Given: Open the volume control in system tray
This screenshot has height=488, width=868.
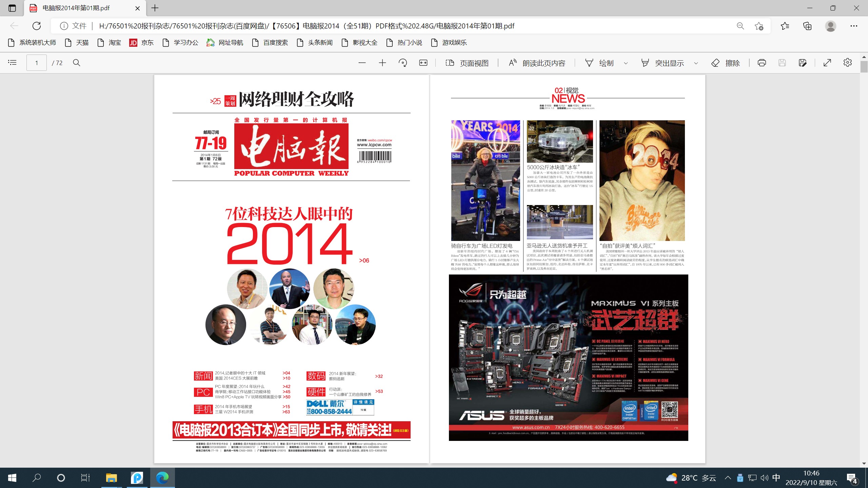Looking at the screenshot, I should pyautogui.click(x=764, y=478).
